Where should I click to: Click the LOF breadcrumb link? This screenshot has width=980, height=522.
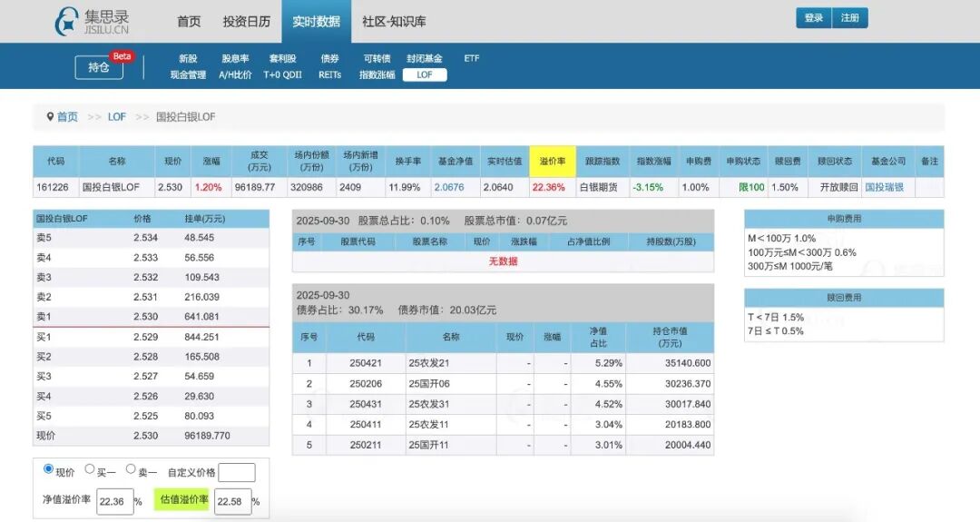tap(117, 116)
